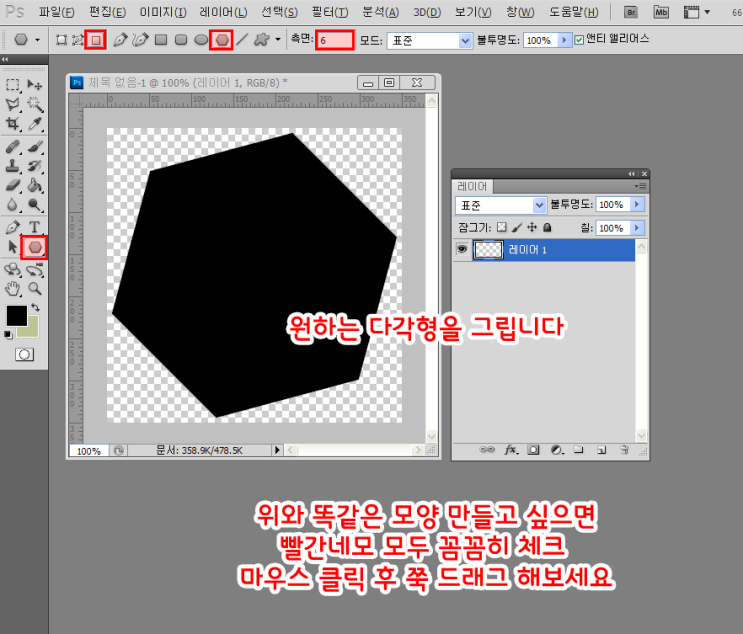Launch Mini Bridge button

[661, 12]
